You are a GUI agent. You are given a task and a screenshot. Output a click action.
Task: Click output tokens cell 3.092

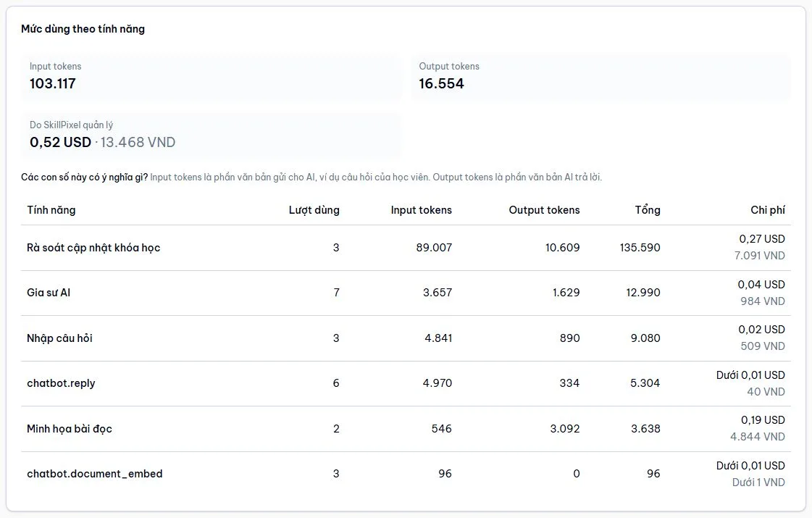pos(565,429)
